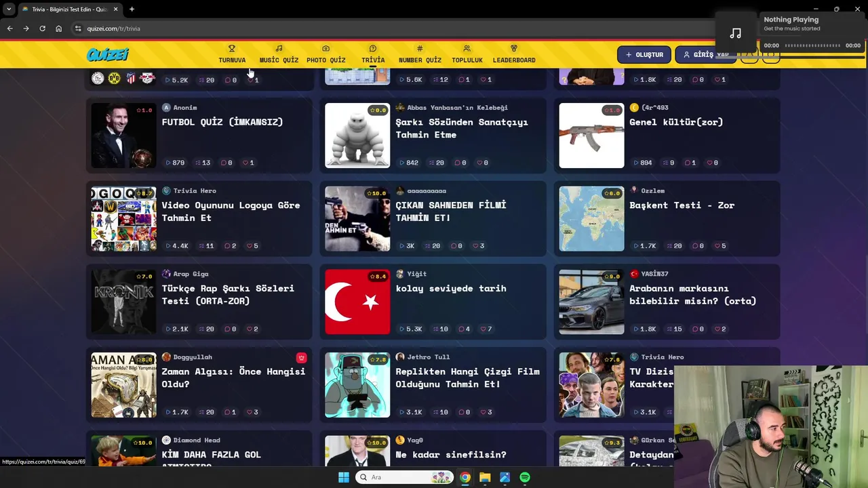Click the heart icon on Başkent Testi card
Image resolution: width=868 pixels, height=488 pixels.
[x=716, y=246]
